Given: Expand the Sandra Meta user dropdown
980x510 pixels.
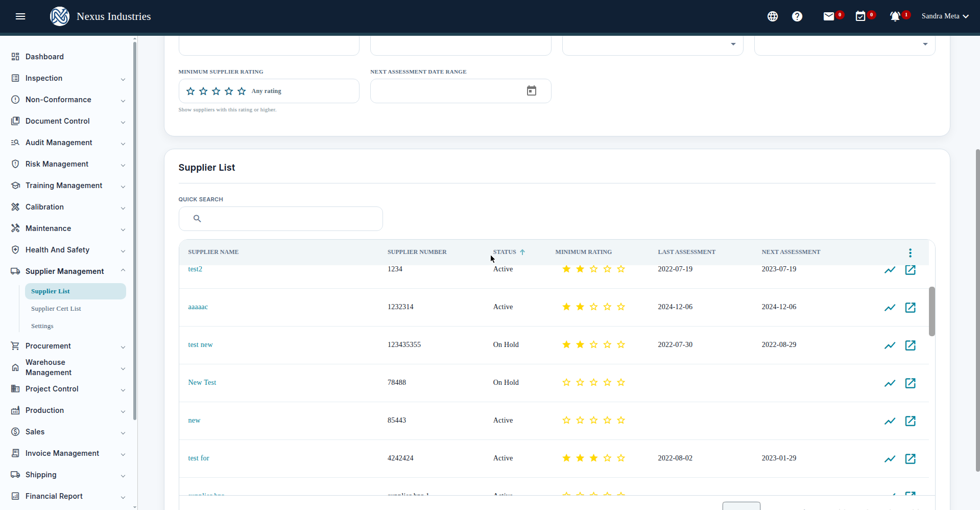Looking at the screenshot, I should pos(945,16).
